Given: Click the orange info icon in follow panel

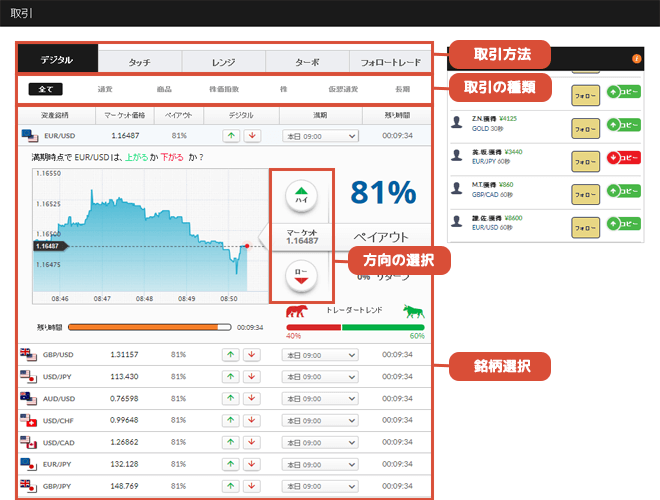Looking at the screenshot, I should 636,59.
